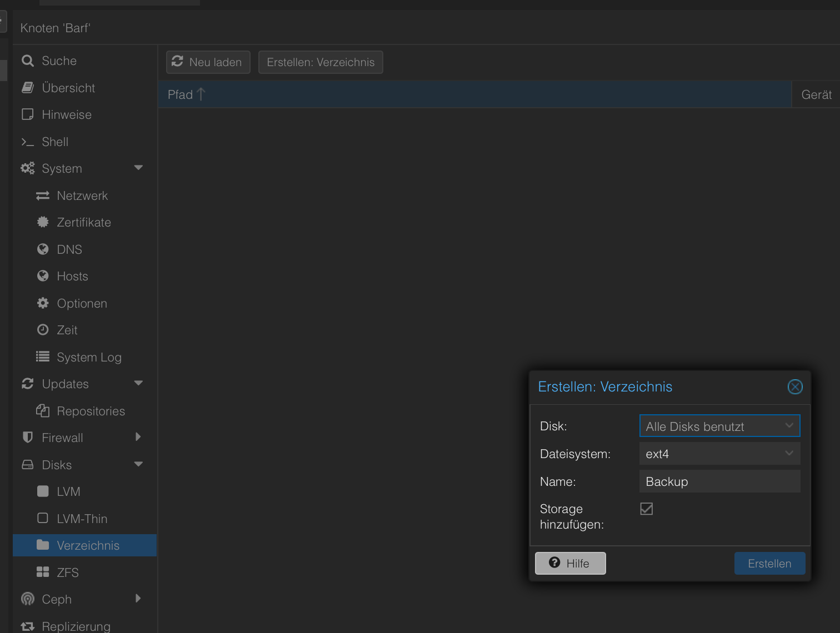This screenshot has height=633, width=840.
Task: Click the Gerät column header
Action: [x=816, y=94]
